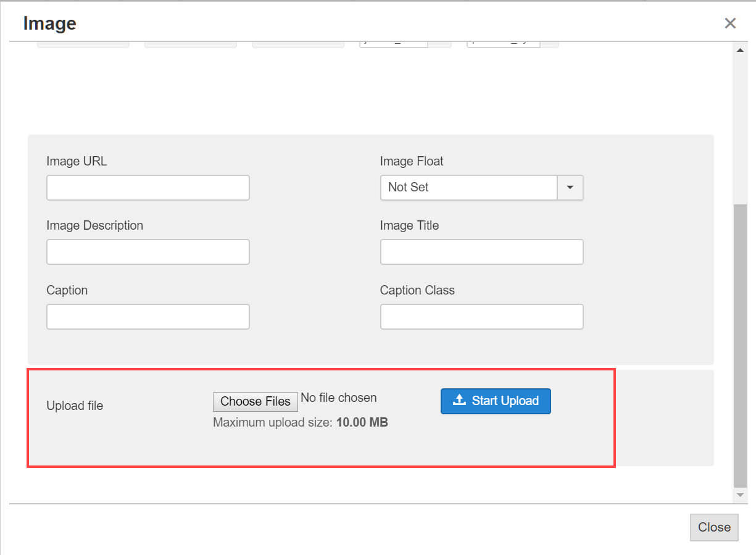Open the Image Float dropdown arrow

click(570, 188)
